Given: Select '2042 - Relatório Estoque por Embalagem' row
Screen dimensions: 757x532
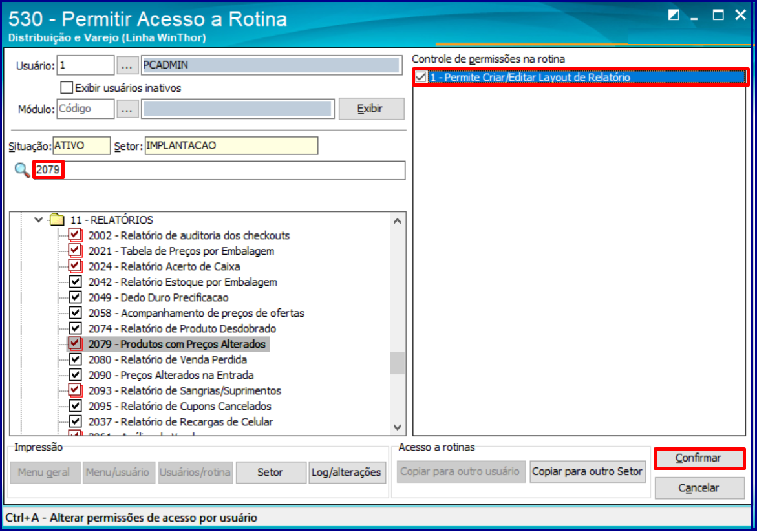Looking at the screenshot, I should point(182,282).
